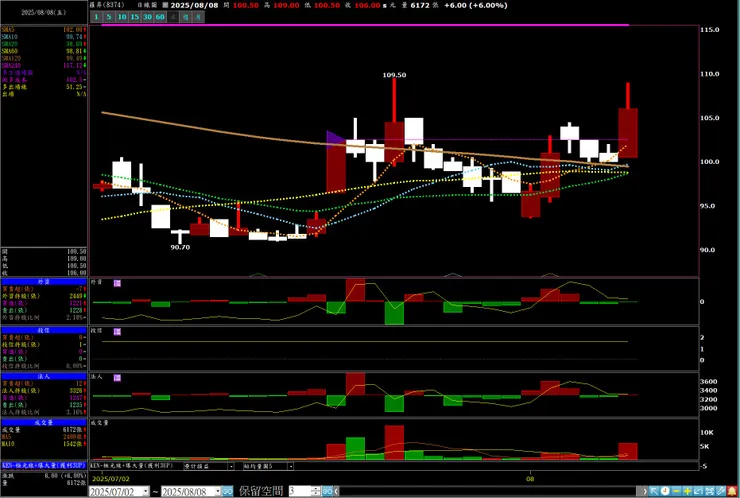Viewport: 740px width, 498px height.
Task: Click the 08 month marker on the time axis
Action: pyautogui.click(x=530, y=479)
